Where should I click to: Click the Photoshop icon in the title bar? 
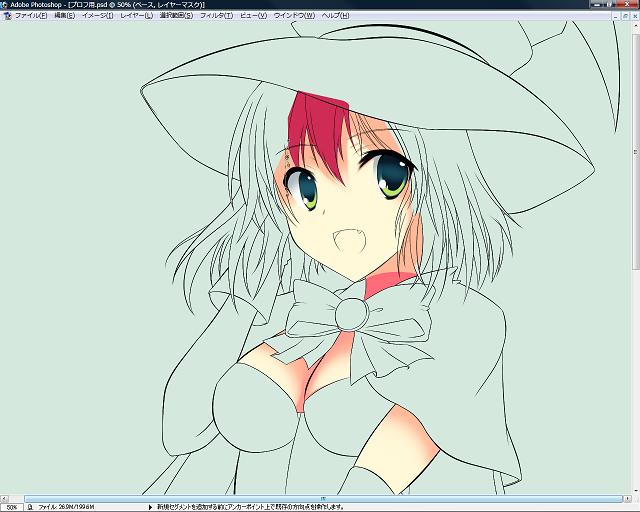pos(4,4)
